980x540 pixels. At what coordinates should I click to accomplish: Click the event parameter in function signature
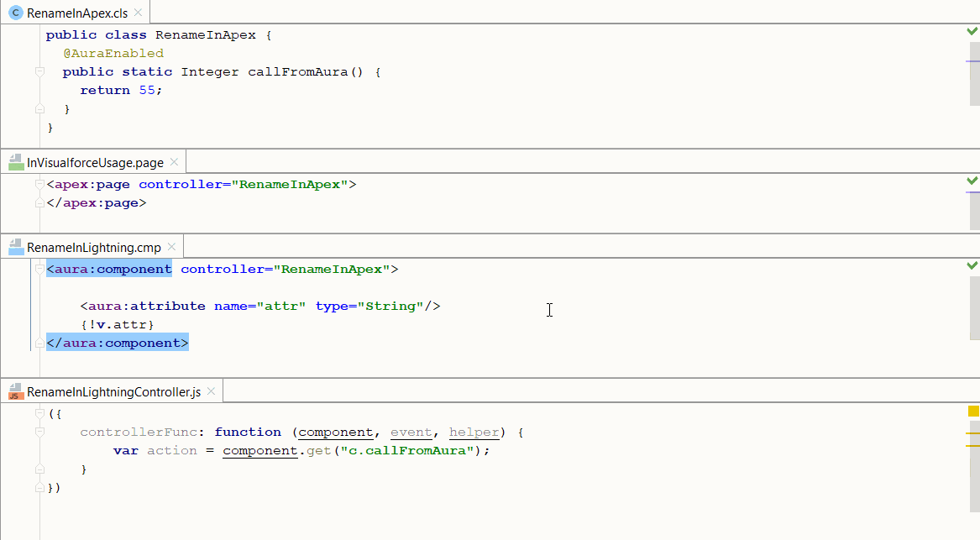pos(411,432)
